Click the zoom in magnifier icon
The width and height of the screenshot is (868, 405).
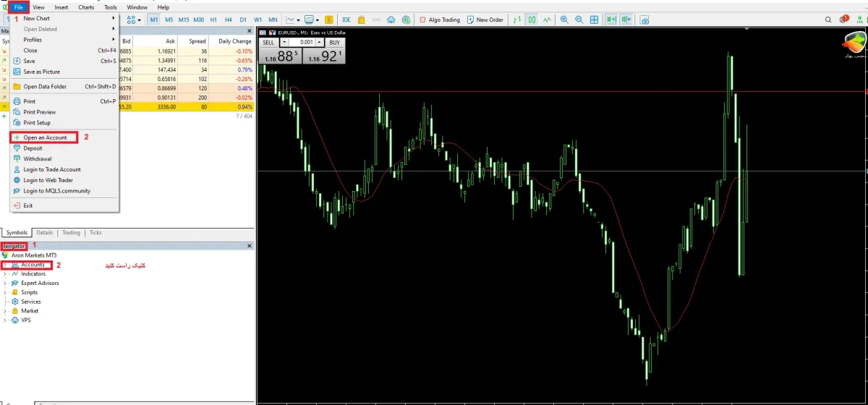pos(564,20)
